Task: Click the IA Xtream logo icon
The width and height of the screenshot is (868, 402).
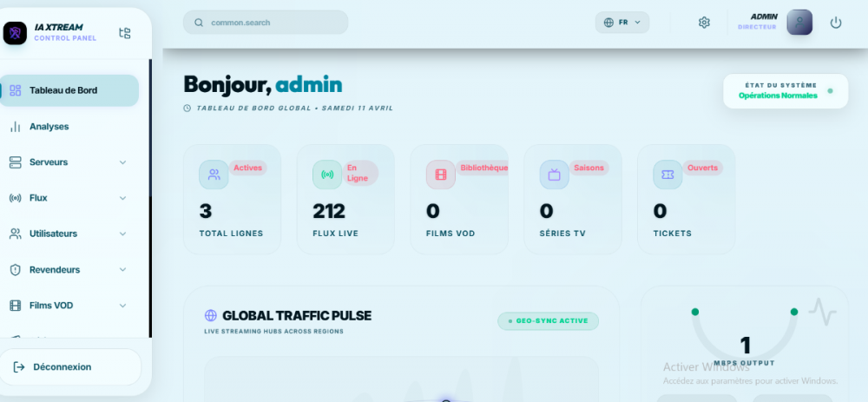Action: (x=16, y=33)
